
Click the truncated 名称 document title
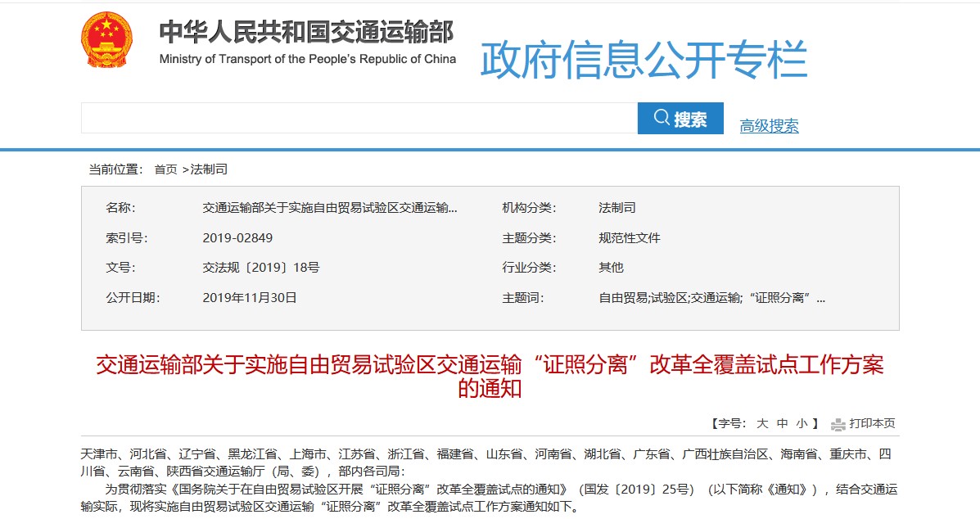pyautogui.click(x=331, y=207)
